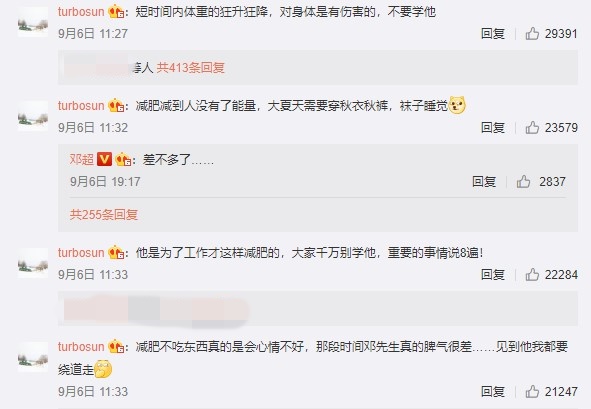Viewport: 591px width, 409px height.
Task: Expand the 共255条回复 replies
Action: (104, 215)
